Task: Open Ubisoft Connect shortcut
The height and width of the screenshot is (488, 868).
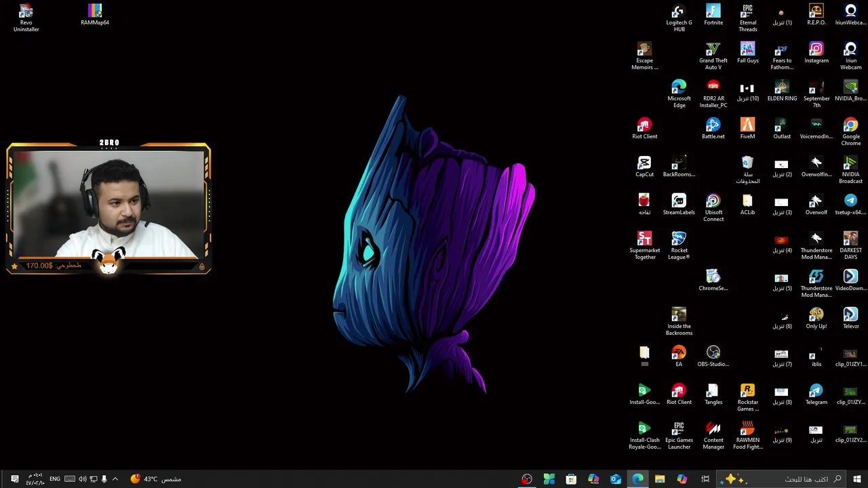Action: coord(713,208)
